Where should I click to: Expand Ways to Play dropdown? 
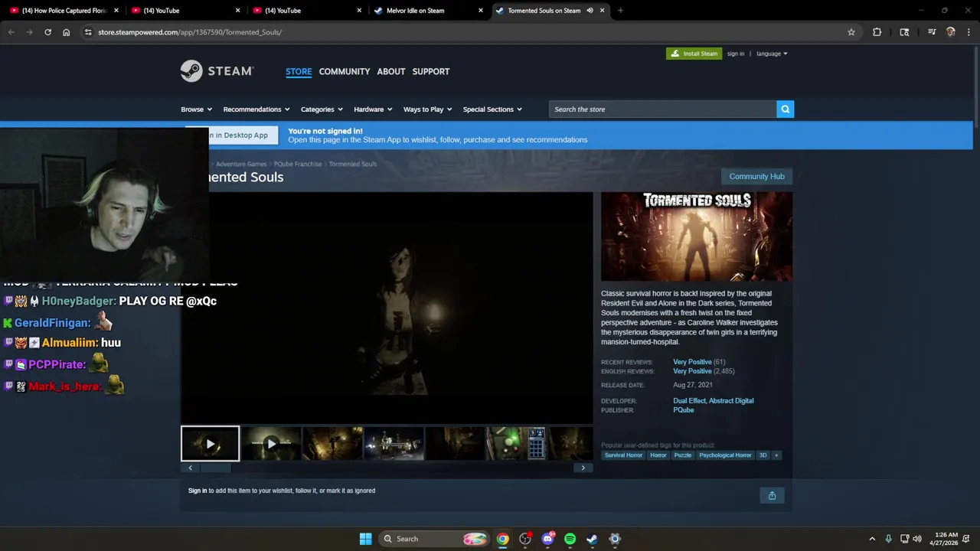427,109
